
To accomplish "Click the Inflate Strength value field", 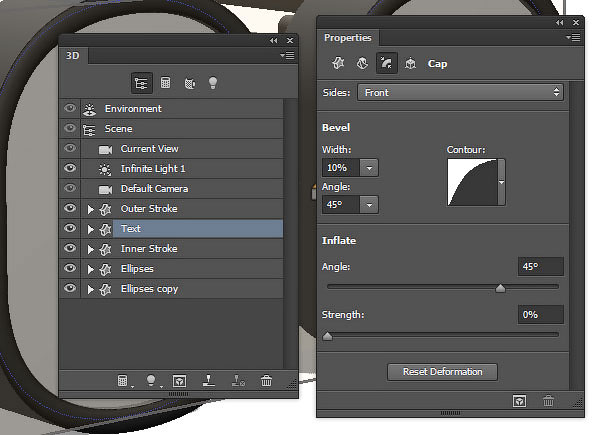I will (540, 314).
